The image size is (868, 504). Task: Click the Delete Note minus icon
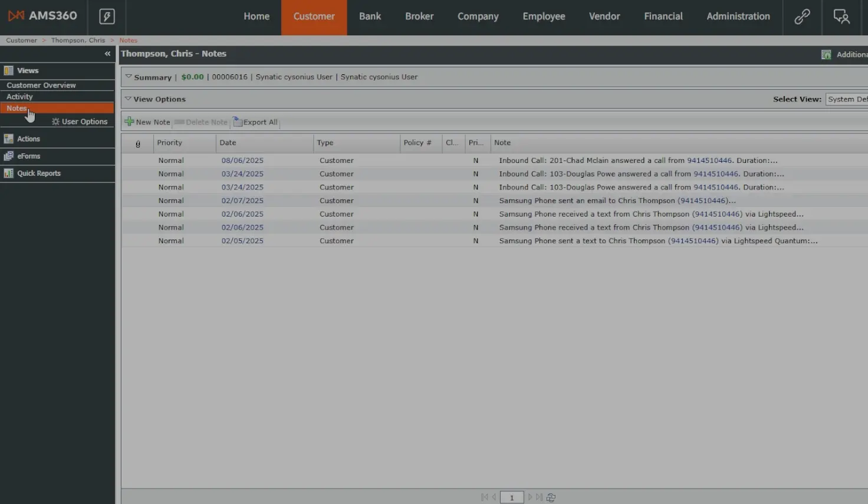(179, 122)
